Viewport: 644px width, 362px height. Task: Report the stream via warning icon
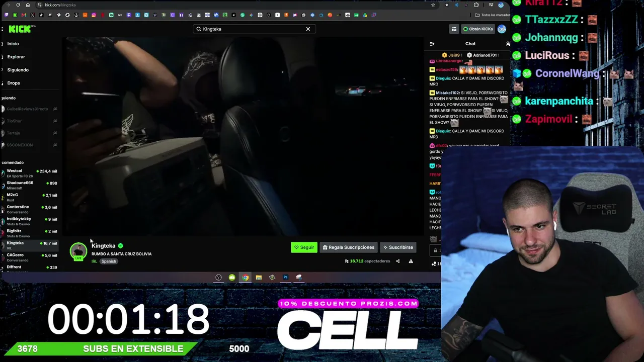pos(411,261)
